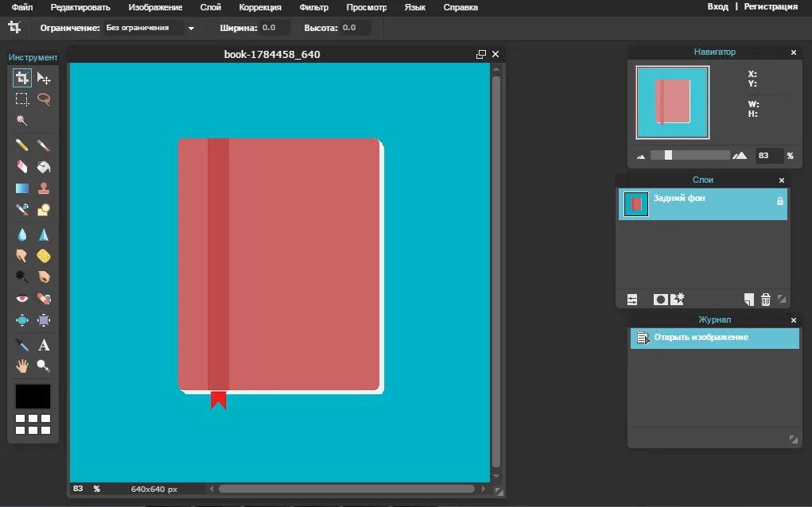Open the Изображение menu

(155, 7)
